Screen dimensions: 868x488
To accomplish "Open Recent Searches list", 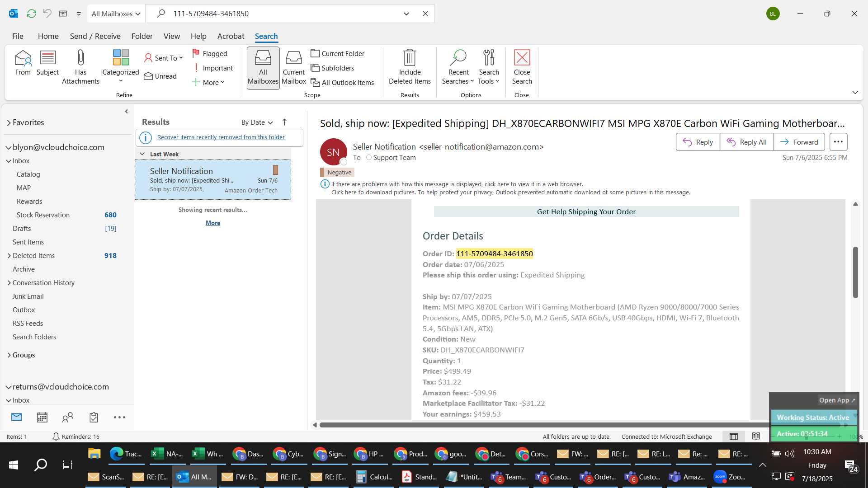I will click(x=458, y=67).
